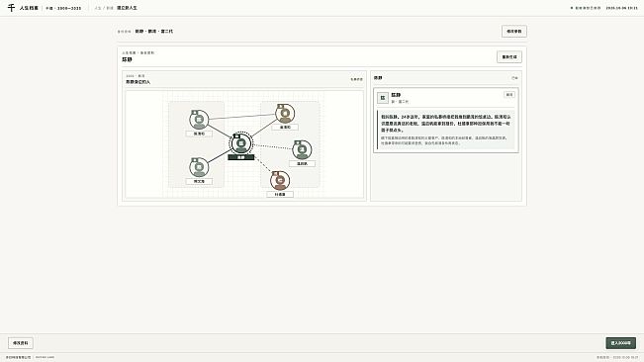Select the tan avatar node in graph
This screenshot has width=644, height=362.
285,114
